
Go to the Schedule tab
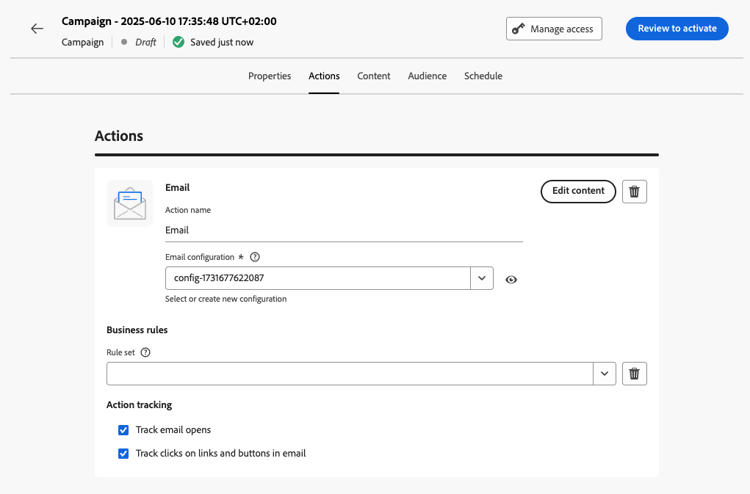point(483,76)
